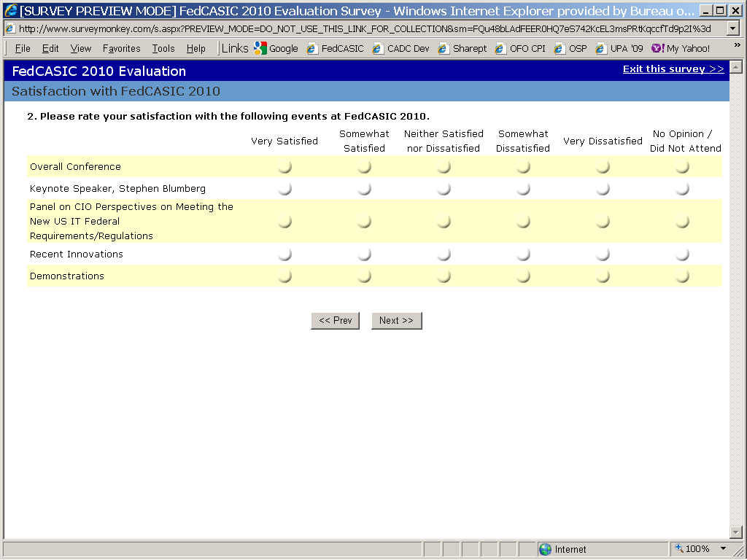Select Neither Satisfied nor Dissatisfied for Keynote Speaker

point(444,189)
